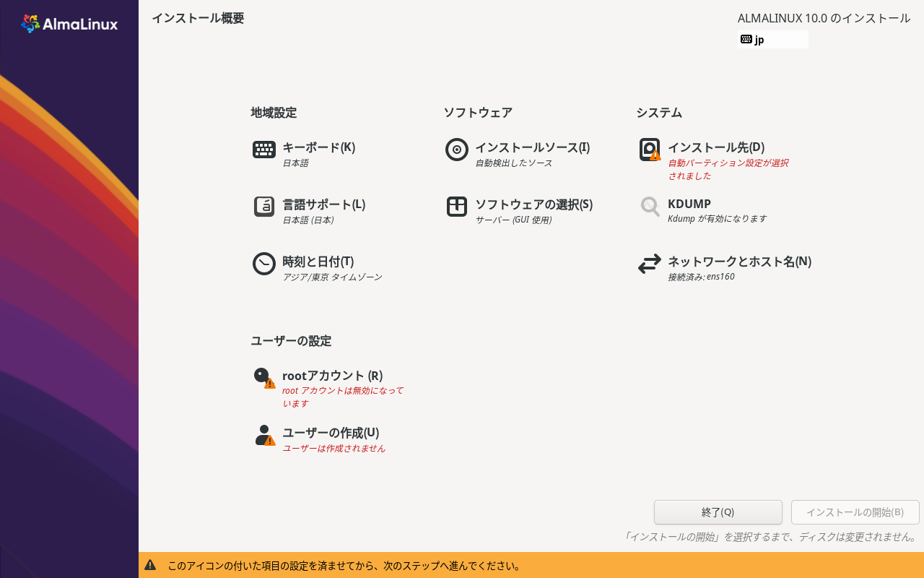Viewport: 924px width, 578px height.
Task: Click ユーザーは作成されません warning
Action: [334, 449]
